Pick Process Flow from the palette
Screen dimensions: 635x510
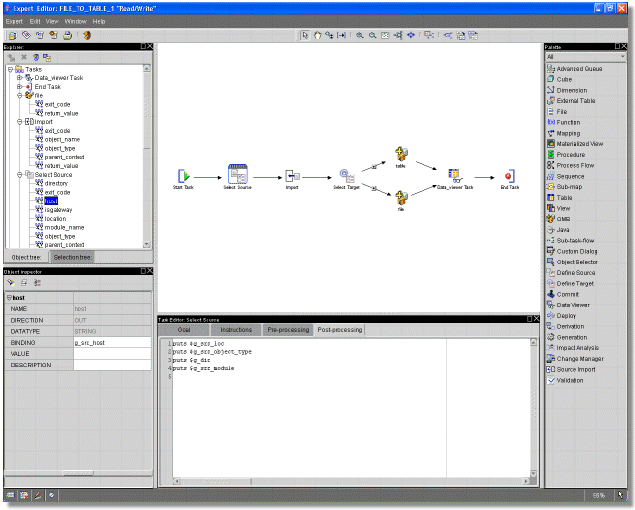tap(571, 165)
